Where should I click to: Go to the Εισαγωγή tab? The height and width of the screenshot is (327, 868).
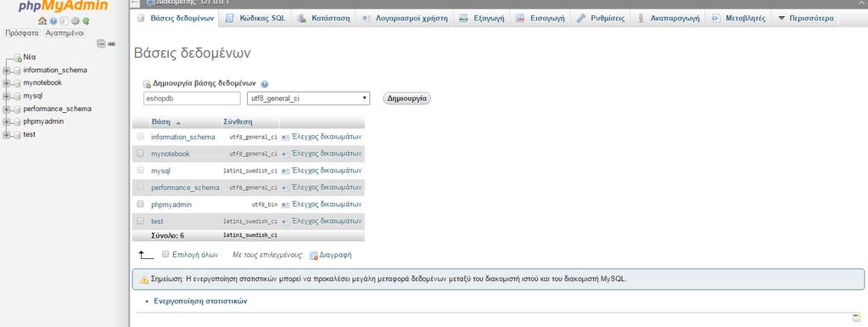tap(540, 19)
